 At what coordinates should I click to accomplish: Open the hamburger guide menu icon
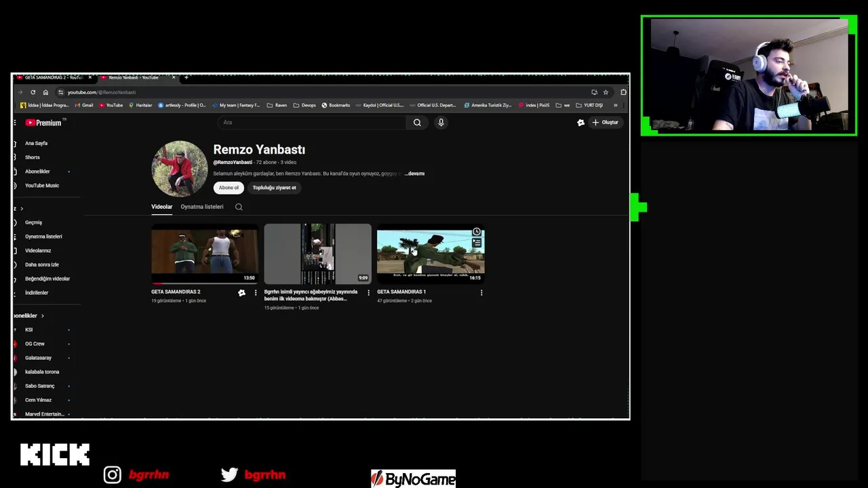[14, 123]
